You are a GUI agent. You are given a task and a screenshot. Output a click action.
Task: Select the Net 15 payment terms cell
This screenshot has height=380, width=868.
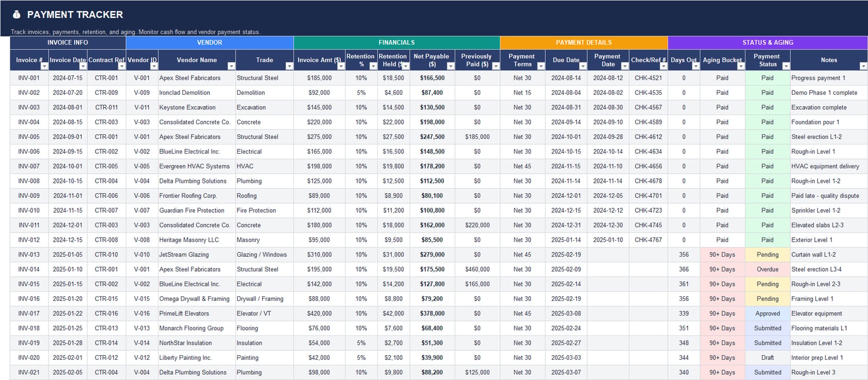pos(523,93)
